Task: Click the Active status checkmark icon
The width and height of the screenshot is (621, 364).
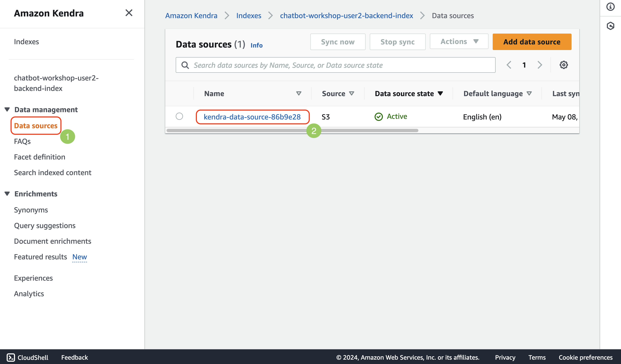Action: pyautogui.click(x=379, y=117)
